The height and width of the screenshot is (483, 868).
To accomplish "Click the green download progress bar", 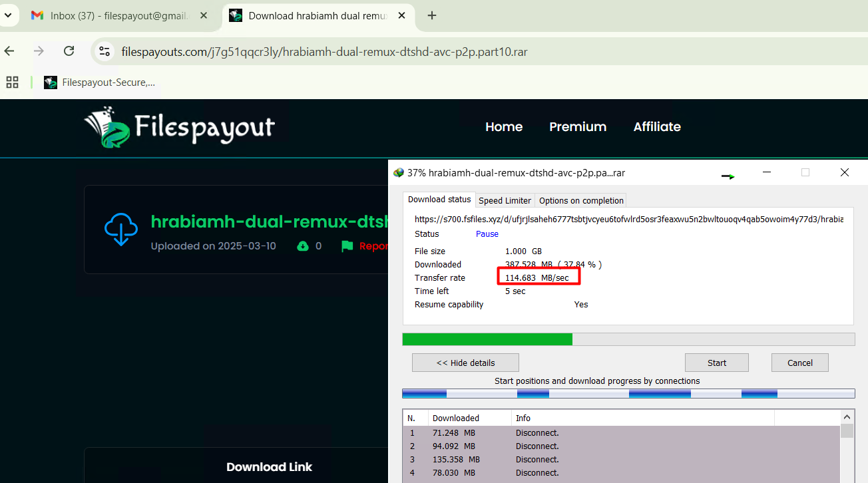I will point(487,339).
